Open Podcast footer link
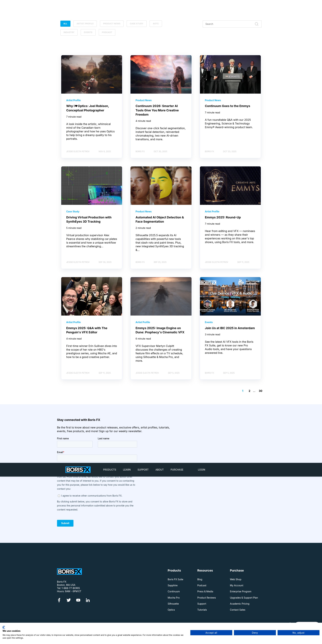The image size is (322, 644). (202, 586)
